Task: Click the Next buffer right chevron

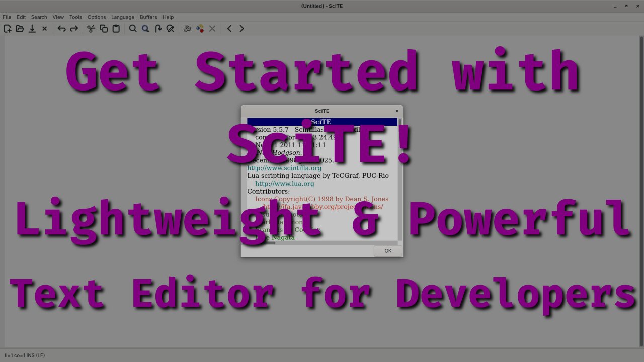Action: pyautogui.click(x=242, y=29)
